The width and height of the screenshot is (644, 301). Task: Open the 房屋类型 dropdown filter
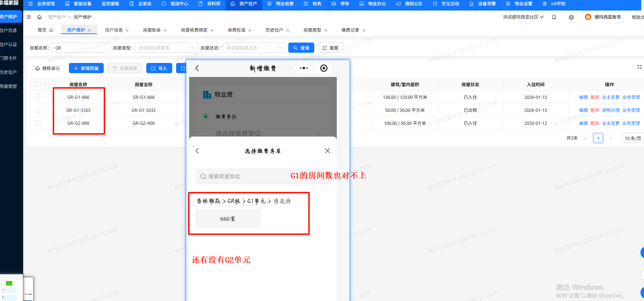166,48
